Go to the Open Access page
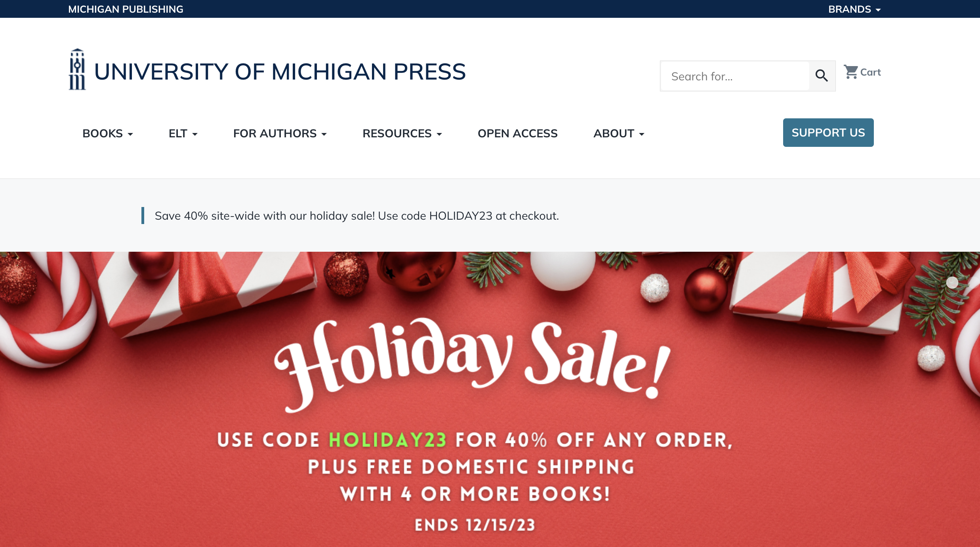Image resolution: width=980 pixels, height=547 pixels. 517,133
